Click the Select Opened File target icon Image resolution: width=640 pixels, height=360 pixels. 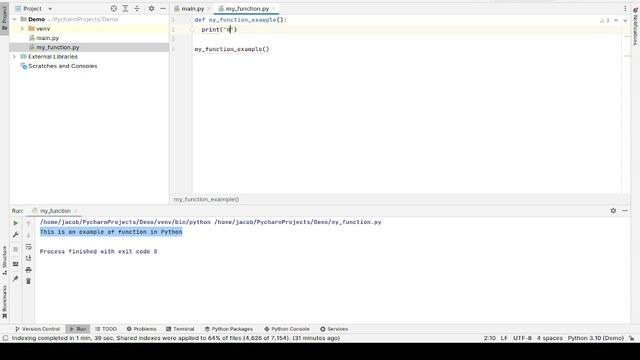[x=114, y=9]
